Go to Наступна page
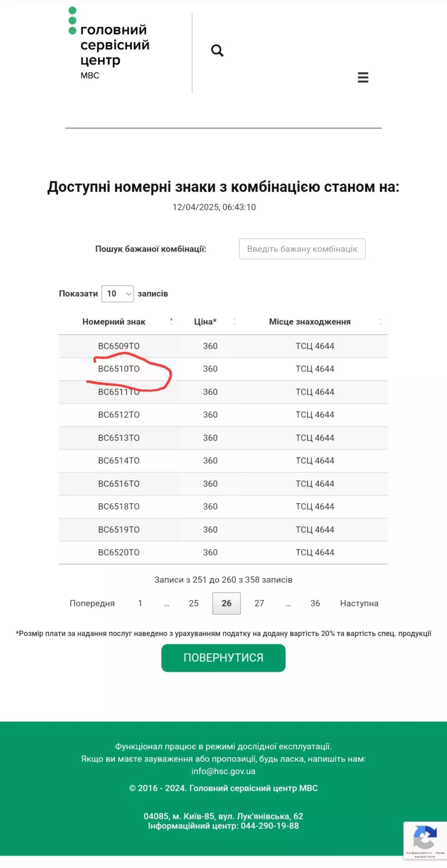The height and width of the screenshot is (868, 447). pos(359,603)
